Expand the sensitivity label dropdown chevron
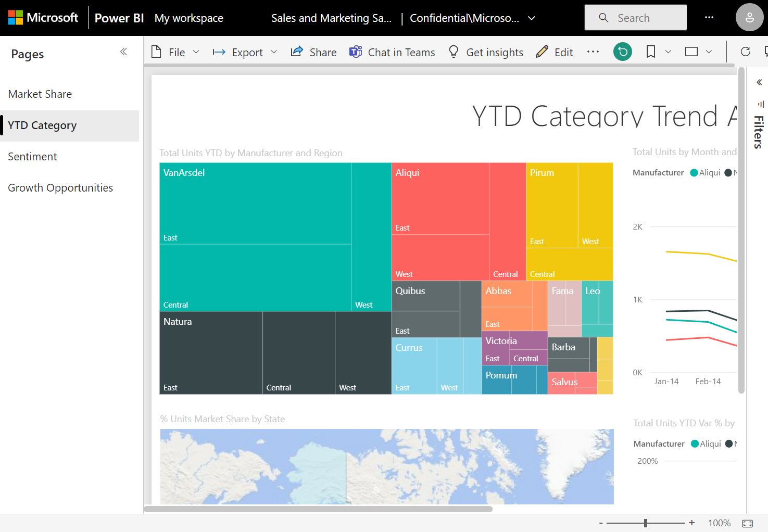Viewport: 768px width, 532px height. tap(532, 18)
